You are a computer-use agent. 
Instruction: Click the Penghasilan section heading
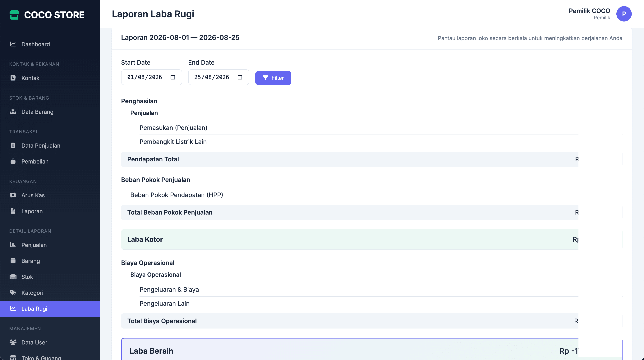click(x=139, y=101)
